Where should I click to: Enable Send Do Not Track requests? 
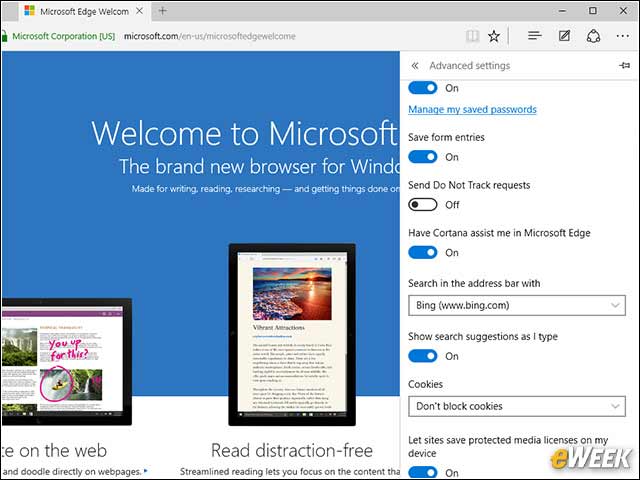(x=423, y=204)
